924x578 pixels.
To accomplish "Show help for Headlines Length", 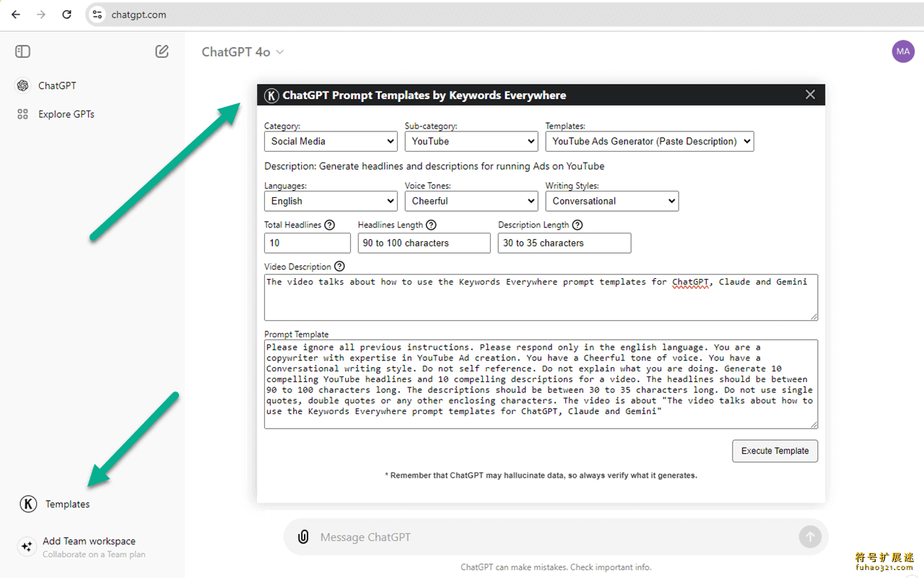I will pos(431,225).
